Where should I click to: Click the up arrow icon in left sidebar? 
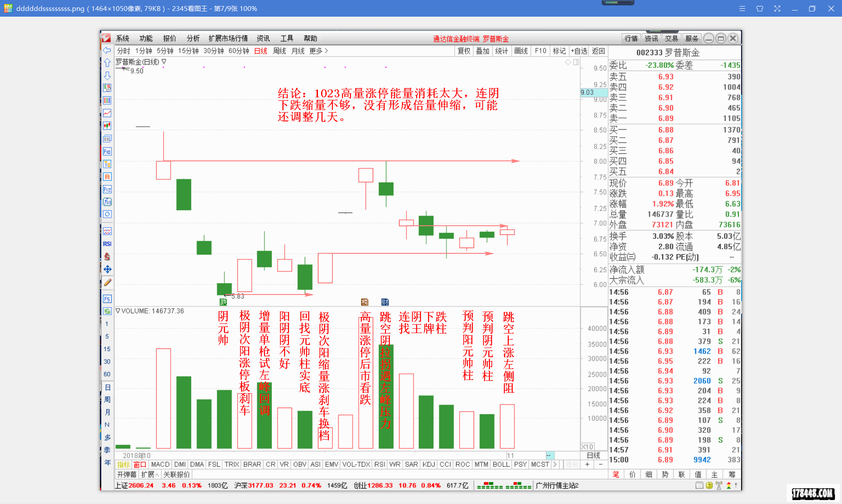(x=107, y=63)
